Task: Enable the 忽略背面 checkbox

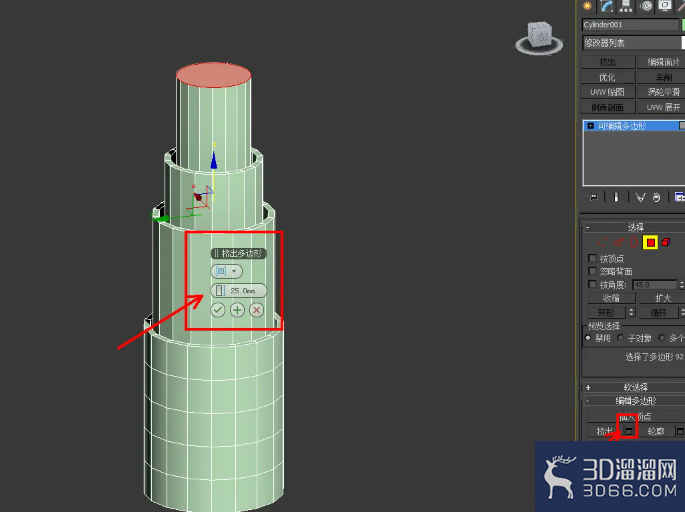Action: click(x=592, y=271)
